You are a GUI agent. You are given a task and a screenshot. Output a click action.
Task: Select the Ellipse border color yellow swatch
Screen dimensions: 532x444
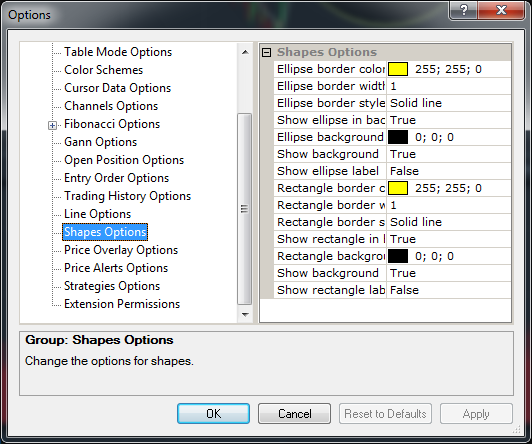[x=398, y=69]
